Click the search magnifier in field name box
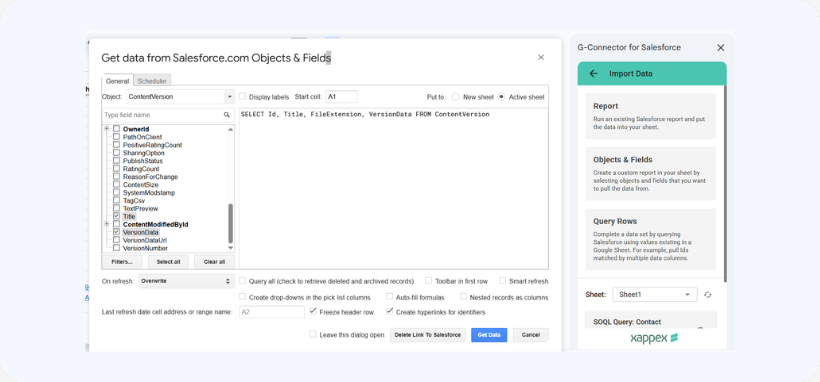Image resolution: width=820 pixels, height=382 pixels. [x=226, y=115]
